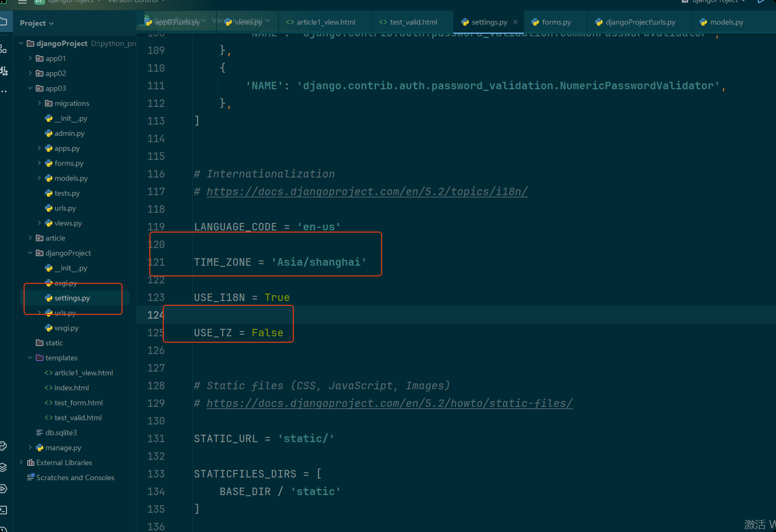Expand the article folder
776x532 pixels.
tap(31, 238)
